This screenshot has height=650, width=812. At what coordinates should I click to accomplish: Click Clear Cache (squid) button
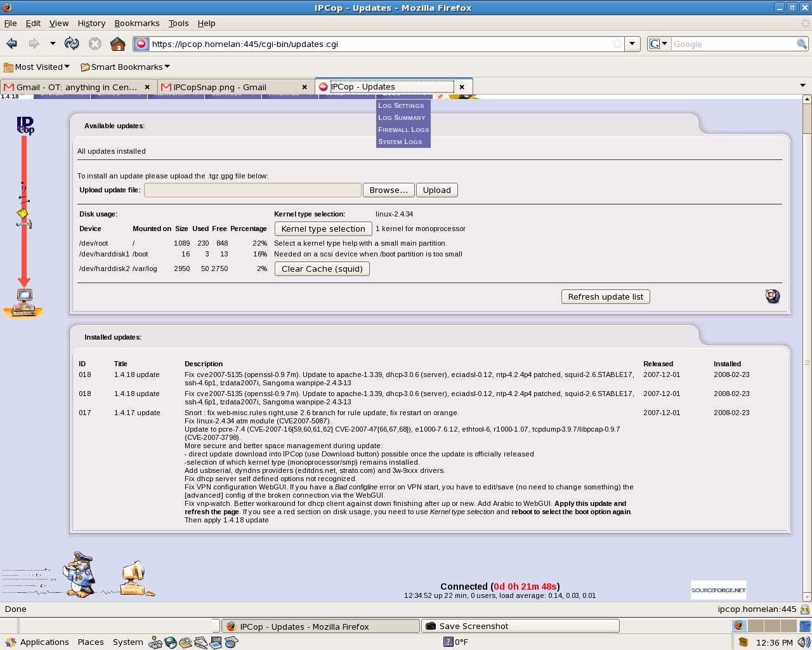(x=322, y=269)
